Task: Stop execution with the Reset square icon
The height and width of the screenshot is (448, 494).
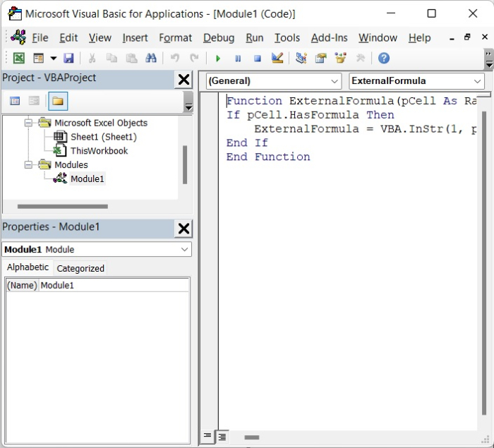Action: (257, 59)
